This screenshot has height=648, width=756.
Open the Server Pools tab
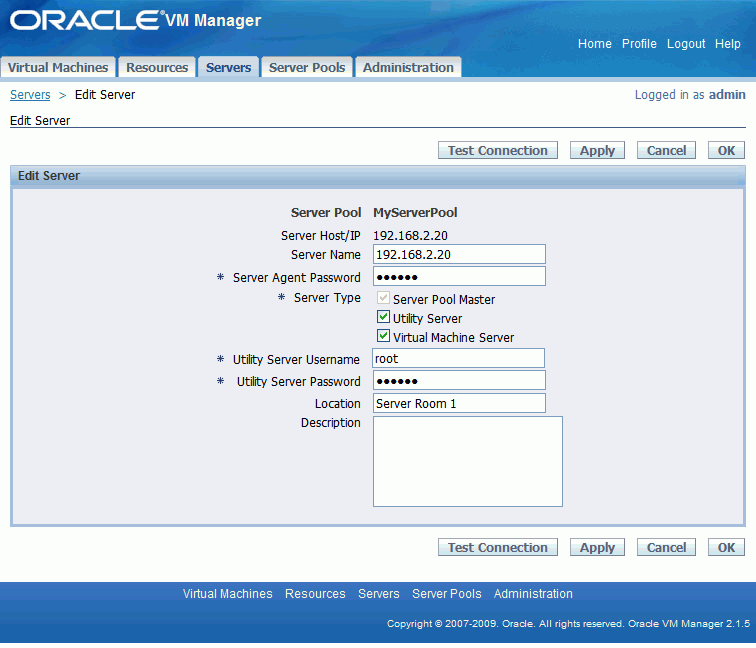tap(307, 68)
